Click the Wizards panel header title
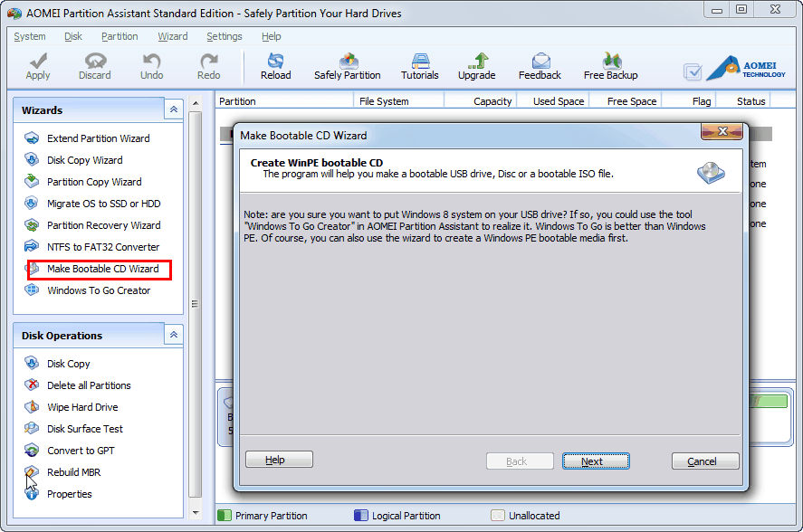The image size is (803, 532). pyautogui.click(x=42, y=110)
